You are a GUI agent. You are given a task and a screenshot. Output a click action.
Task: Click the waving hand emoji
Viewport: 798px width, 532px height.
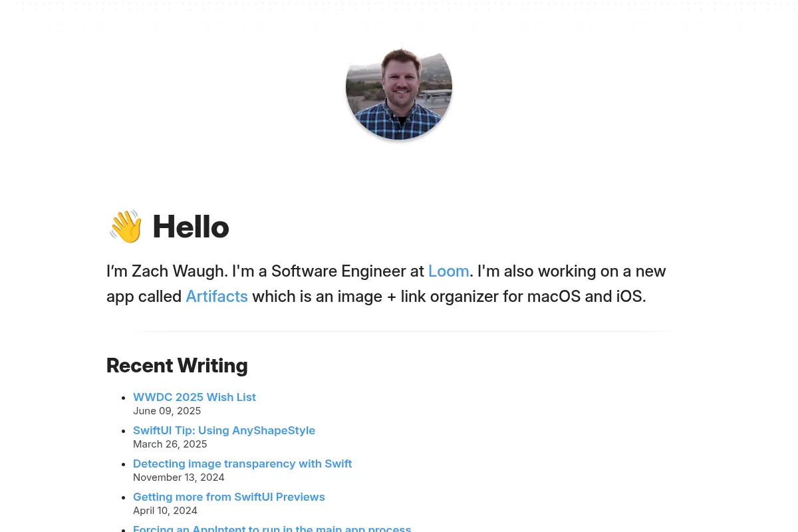[x=126, y=227]
